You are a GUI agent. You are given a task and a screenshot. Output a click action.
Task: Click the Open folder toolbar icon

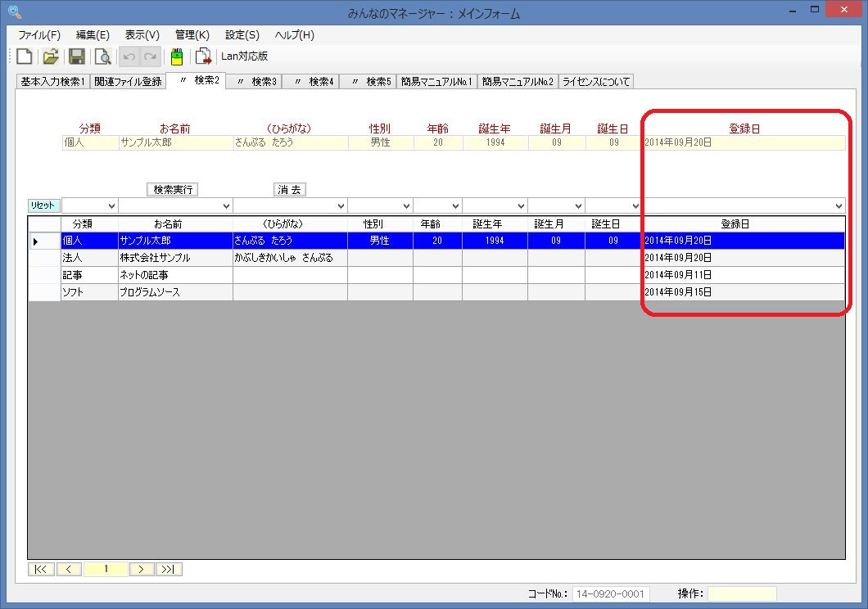[51, 56]
